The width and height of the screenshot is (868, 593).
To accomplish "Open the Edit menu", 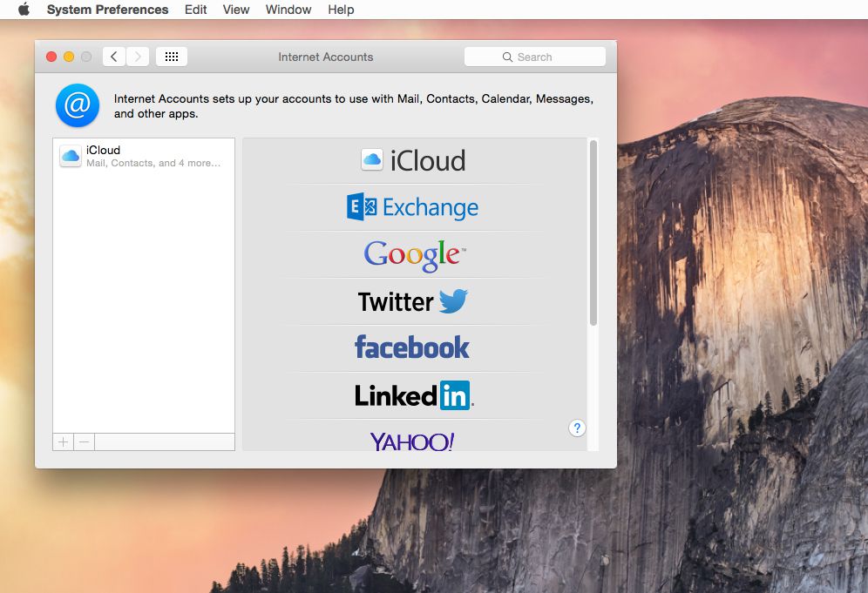I will 196,10.
